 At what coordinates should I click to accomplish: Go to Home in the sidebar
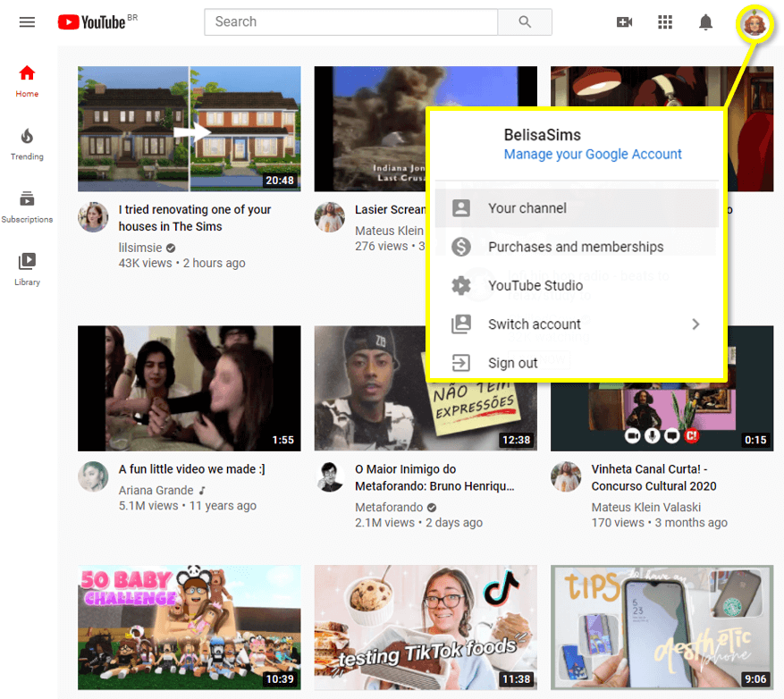pyautogui.click(x=27, y=81)
